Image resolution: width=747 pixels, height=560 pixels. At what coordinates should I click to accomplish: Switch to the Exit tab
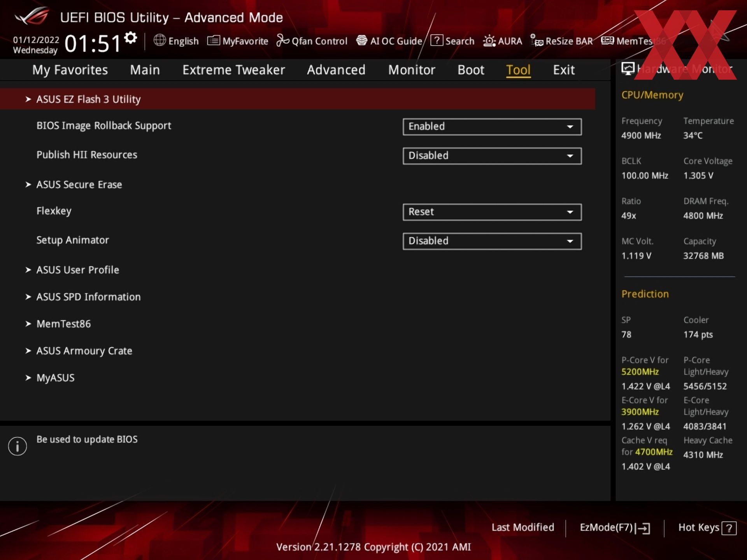(564, 70)
